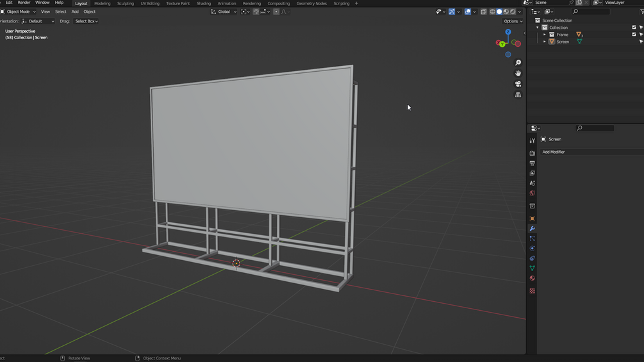Switch to the Modeling workspace tab
This screenshot has height=362, width=644.
pos(103,3)
